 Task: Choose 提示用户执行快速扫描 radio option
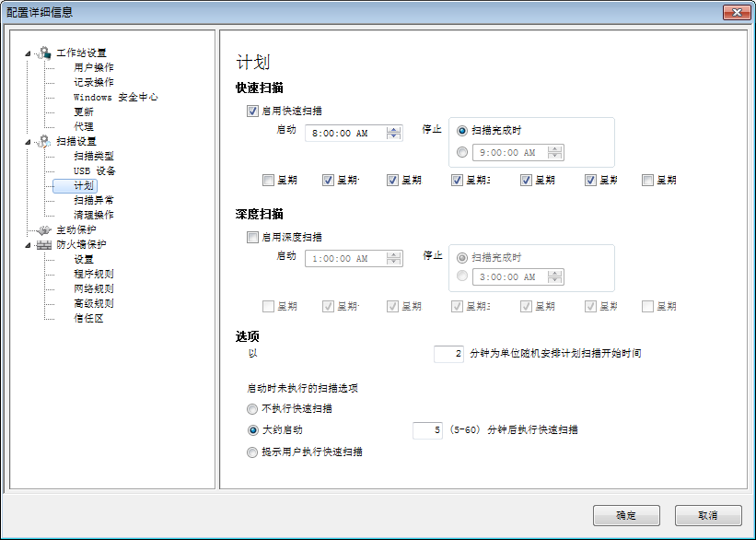point(252,452)
